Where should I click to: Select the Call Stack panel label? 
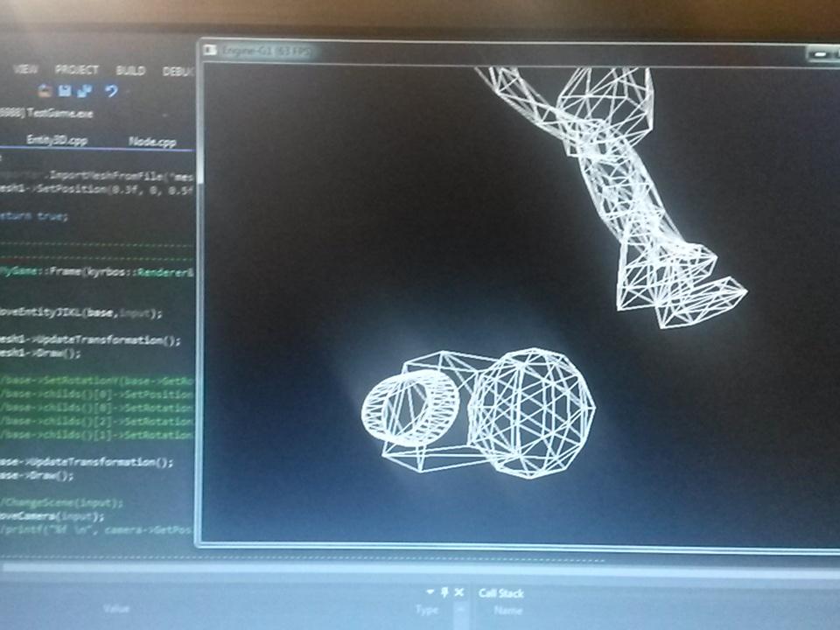503,592
